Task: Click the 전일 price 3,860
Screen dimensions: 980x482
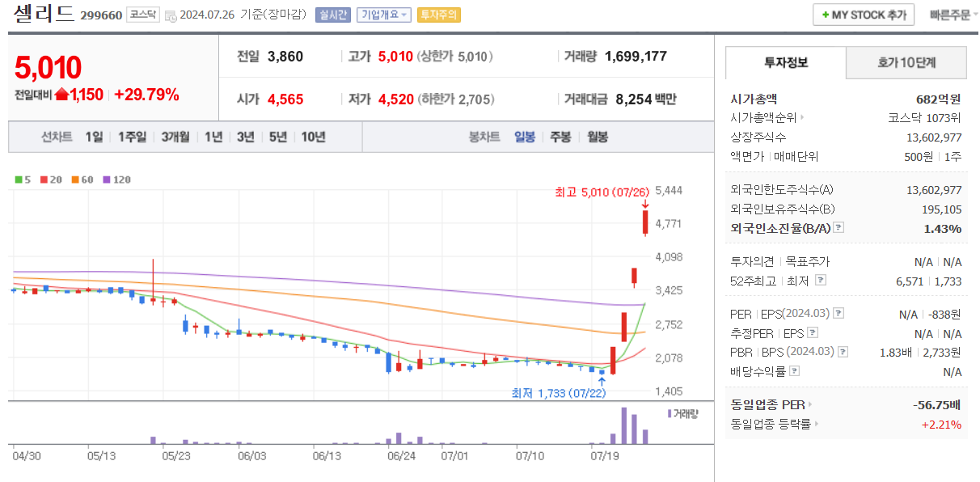Action: coord(285,57)
